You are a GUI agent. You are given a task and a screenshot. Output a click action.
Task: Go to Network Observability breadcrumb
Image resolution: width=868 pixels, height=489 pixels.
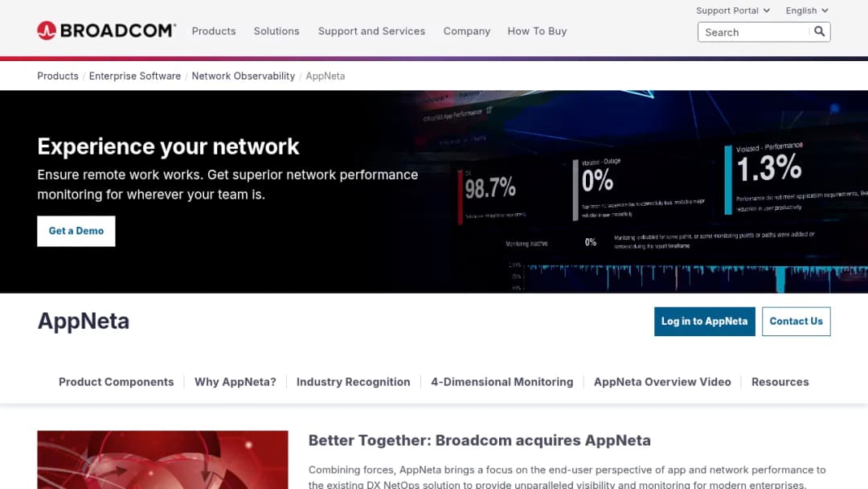243,76
